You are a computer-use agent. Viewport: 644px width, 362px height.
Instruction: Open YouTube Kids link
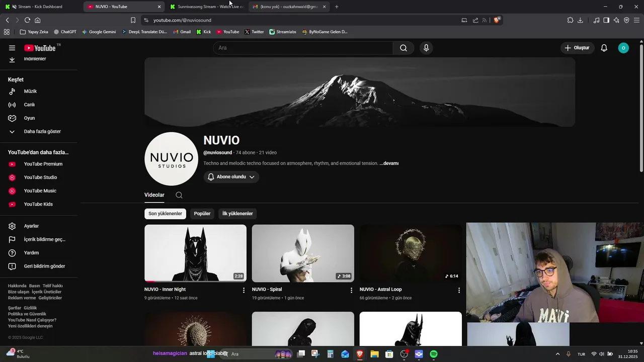[39, 204]
